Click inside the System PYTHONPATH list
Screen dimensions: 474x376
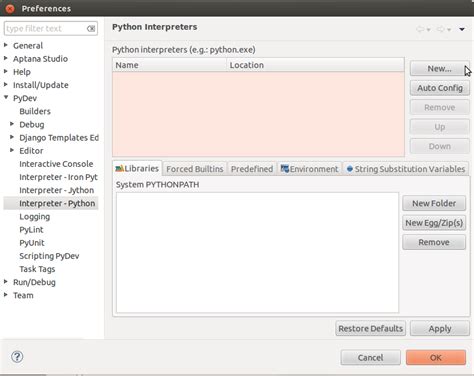tap(257, 252)
